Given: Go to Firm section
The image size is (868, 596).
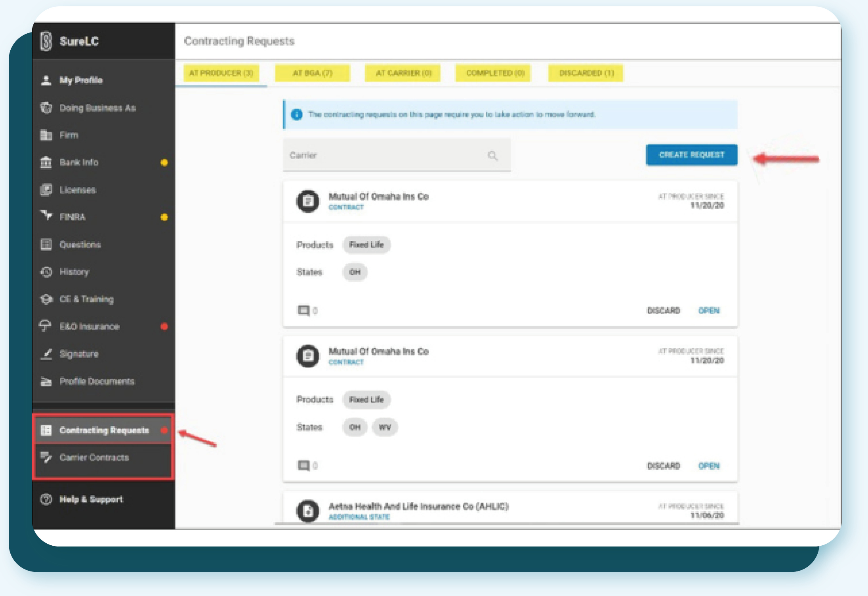Looking at the screenshot, I should tap(103, 135).
